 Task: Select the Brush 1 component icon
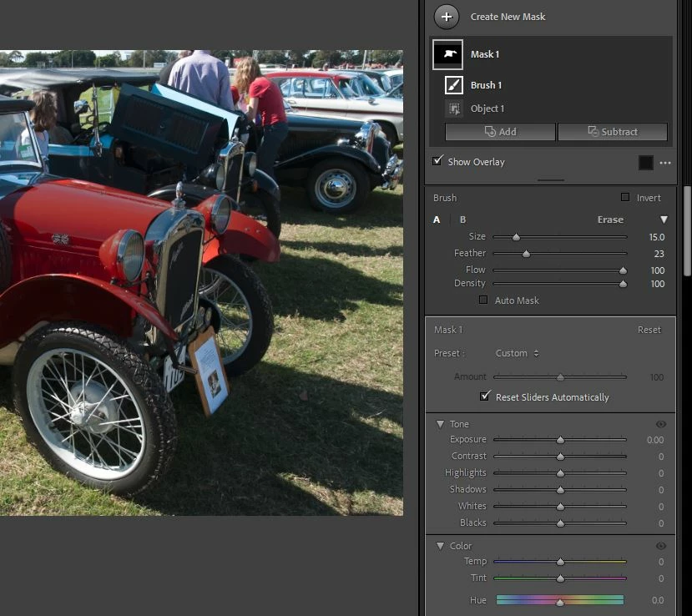(454, 85)
